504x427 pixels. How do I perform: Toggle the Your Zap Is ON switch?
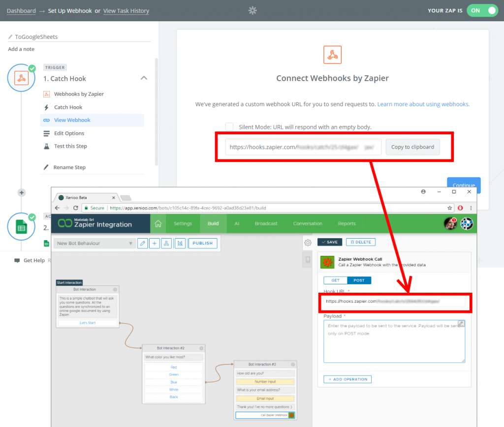(482, 11)
